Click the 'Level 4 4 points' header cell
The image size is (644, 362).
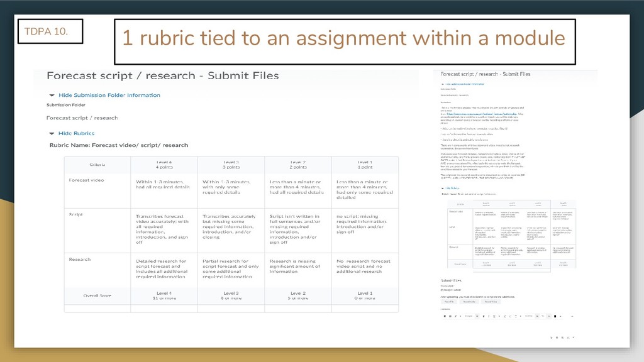164,165
